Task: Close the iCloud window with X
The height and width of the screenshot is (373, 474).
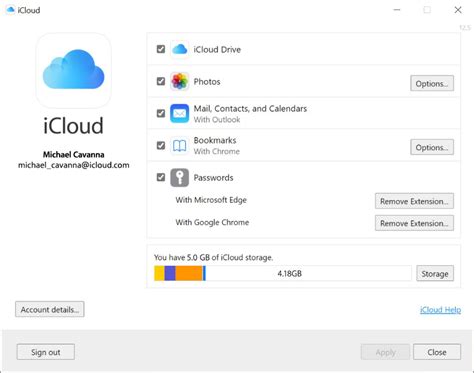Action: 458,10
